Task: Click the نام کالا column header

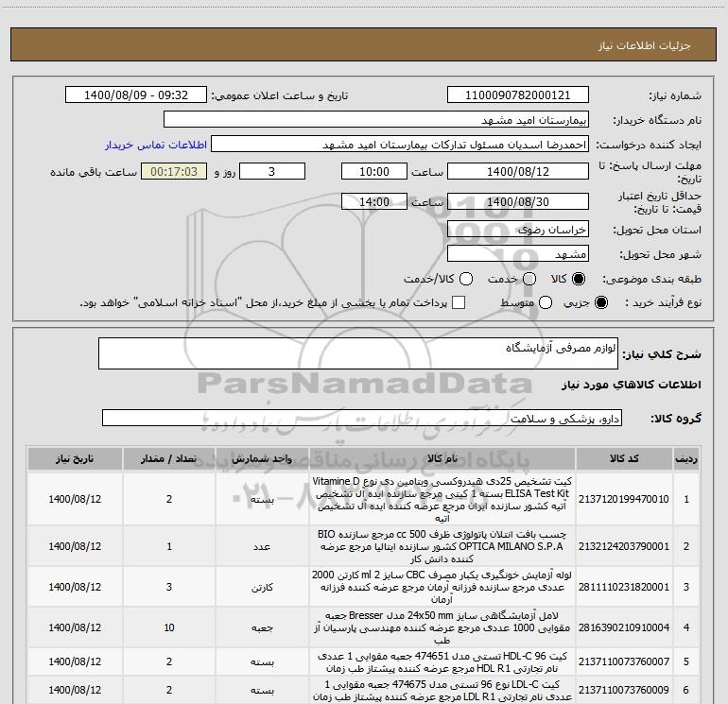Action: tap(442, 459)
